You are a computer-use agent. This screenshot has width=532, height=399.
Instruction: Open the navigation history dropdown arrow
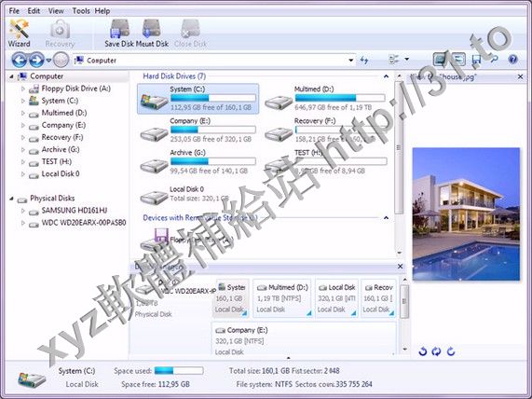[x=48, y=61]
